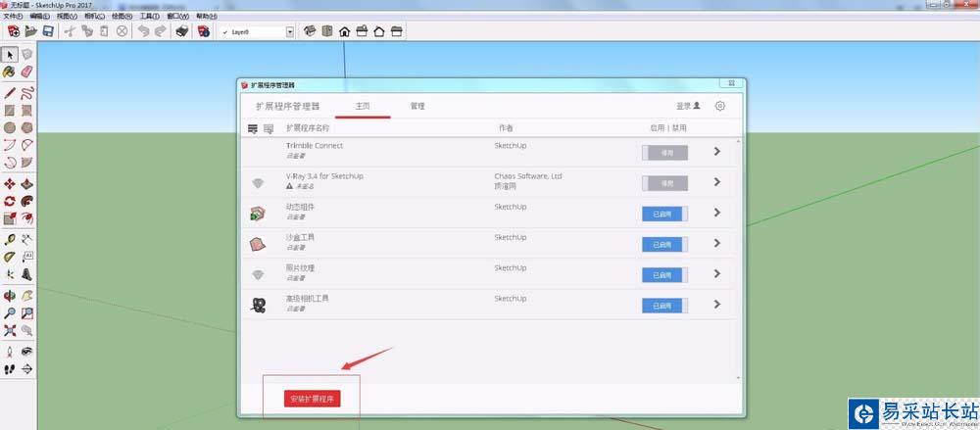Viewport: 980px width, 430px height.
Task: Open the 工具 menu
Action: pos(149,16)
